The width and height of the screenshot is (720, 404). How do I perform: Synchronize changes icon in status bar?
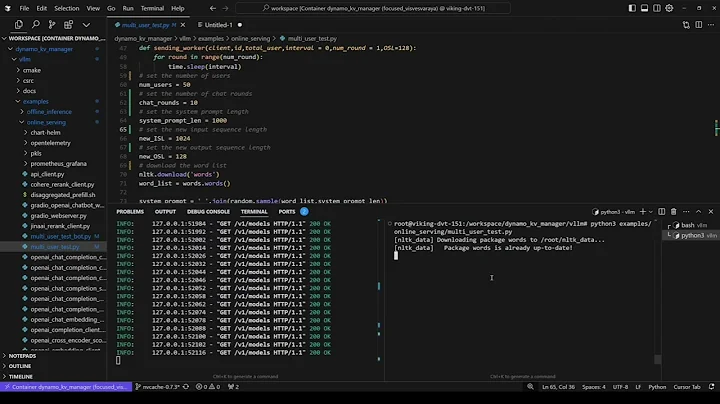pyautogui.click(x=186, y=387)
